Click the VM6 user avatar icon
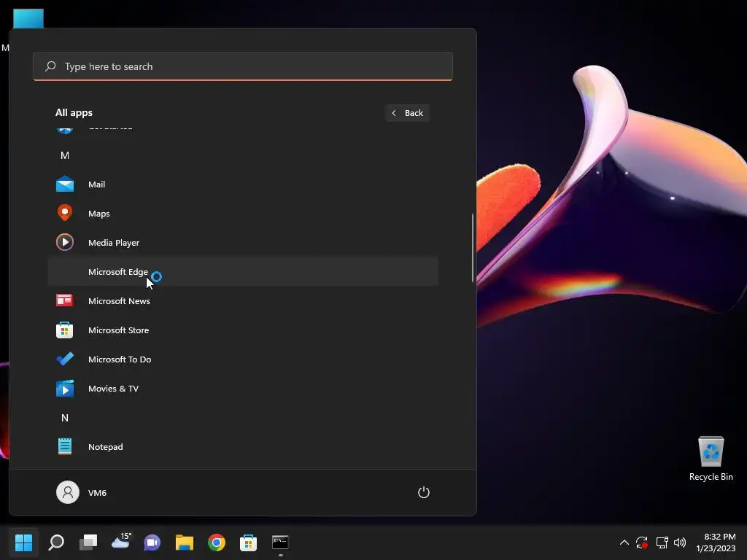Viewport: 747px width, 560px height. coord(68,492)
